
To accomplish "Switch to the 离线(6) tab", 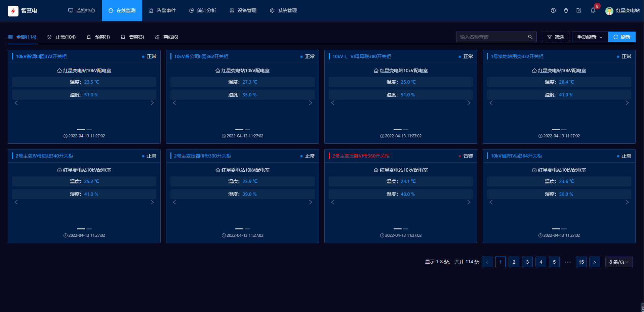I will (167, 37).
